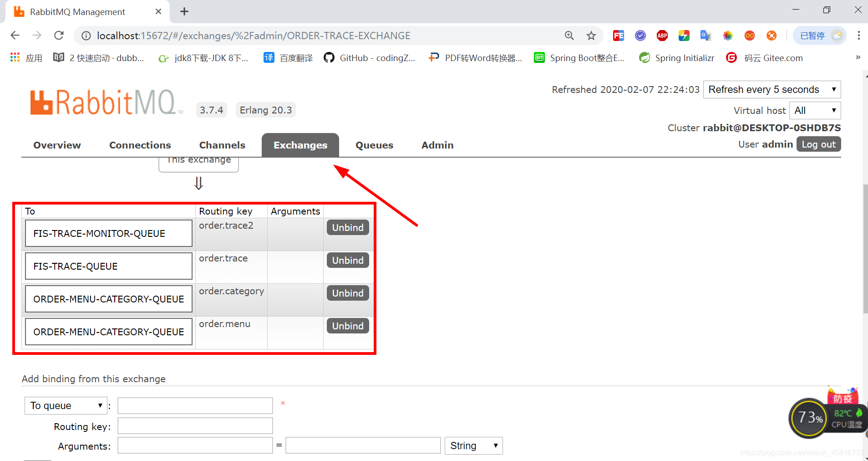Open the To queue destination dropdown
This screenshot has height=461, width=868.
(x=66, y=405)
